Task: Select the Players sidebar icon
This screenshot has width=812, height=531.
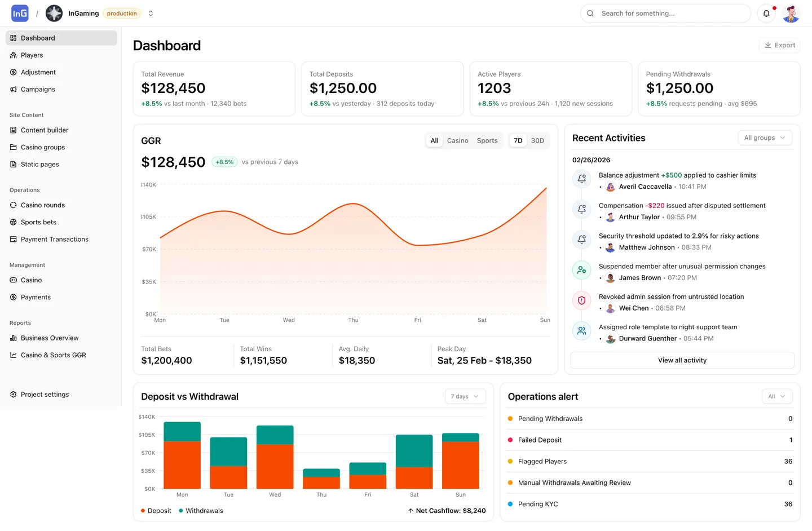Action: pyautogui.click(x=13, y=55)
